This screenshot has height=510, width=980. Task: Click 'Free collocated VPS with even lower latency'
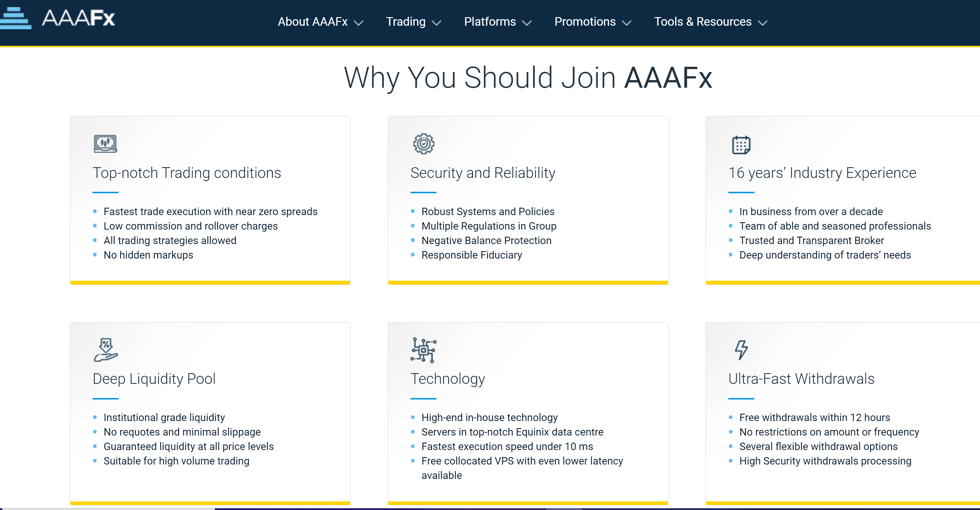(522, 461)
